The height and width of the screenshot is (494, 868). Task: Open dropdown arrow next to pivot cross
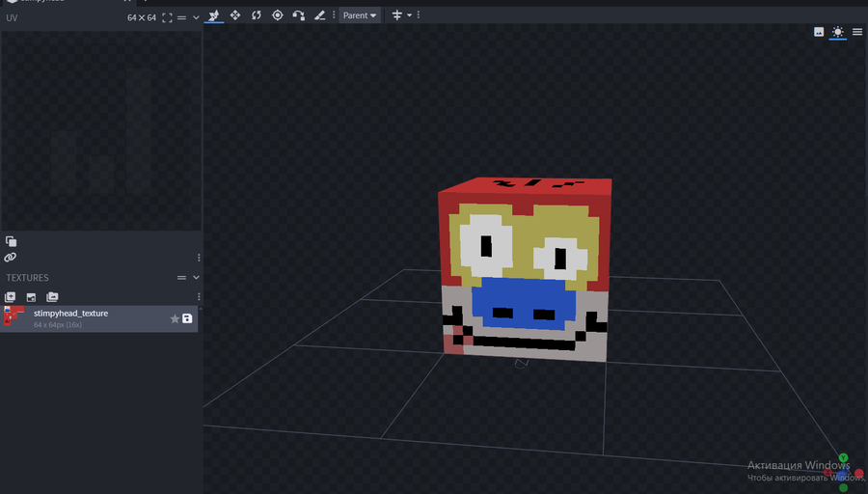coord(410,14)
